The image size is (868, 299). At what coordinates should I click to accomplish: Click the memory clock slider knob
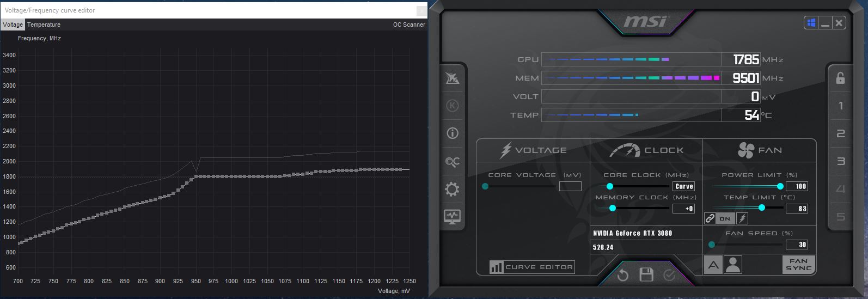click(613, 208)
